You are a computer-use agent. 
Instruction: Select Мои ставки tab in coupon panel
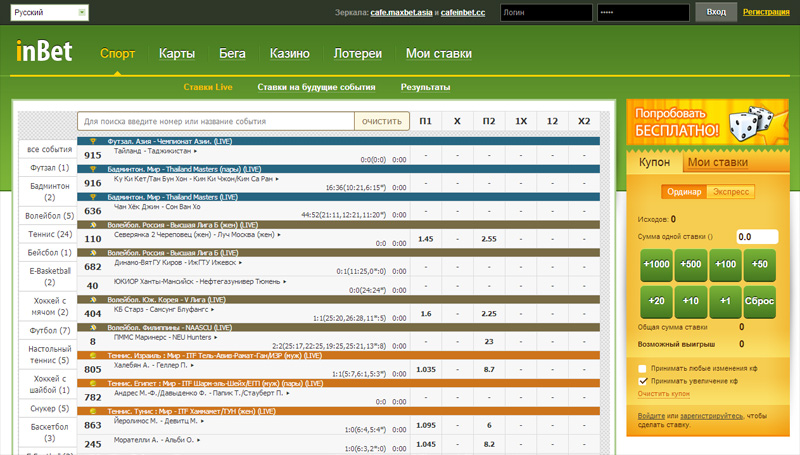click(718, 162)
